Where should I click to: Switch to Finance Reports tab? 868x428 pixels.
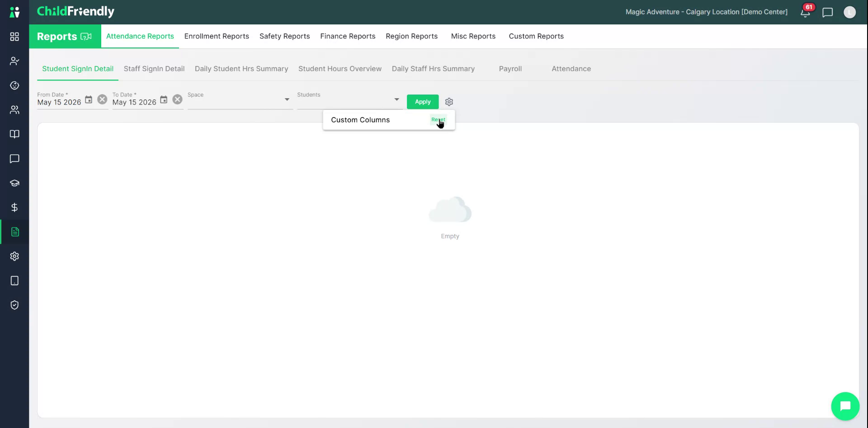click(x=348, y=36)
